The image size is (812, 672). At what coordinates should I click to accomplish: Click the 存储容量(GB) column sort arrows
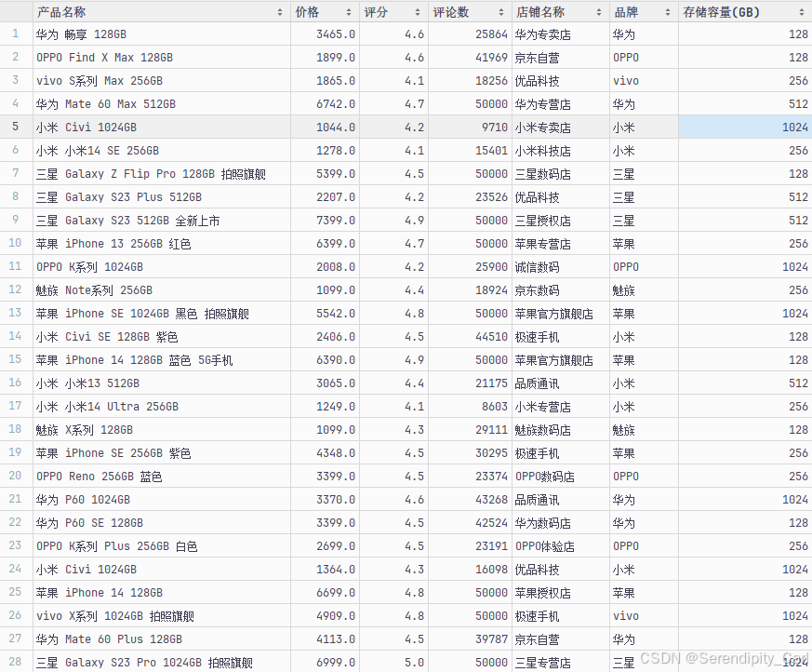pyautogui.click(x=802, y=12)
